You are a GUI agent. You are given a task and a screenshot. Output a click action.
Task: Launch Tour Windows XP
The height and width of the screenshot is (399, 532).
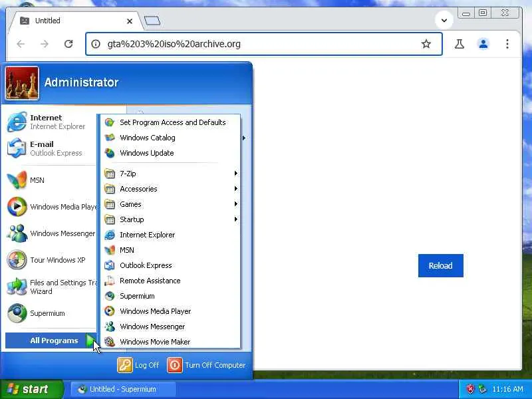pos(51,260)
